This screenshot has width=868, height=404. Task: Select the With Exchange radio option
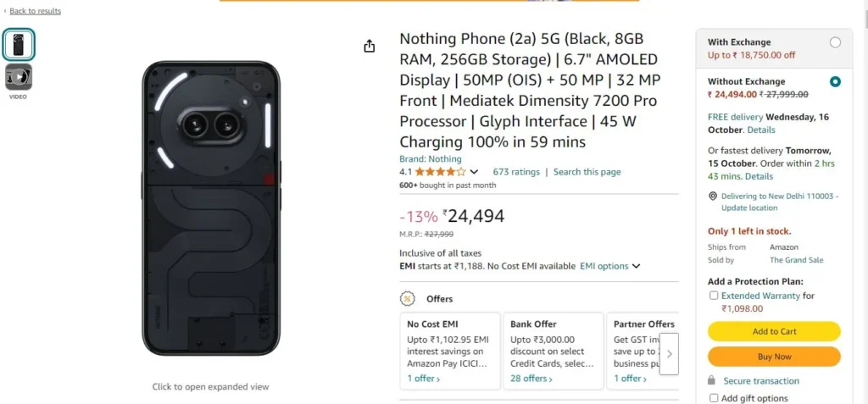835,42
